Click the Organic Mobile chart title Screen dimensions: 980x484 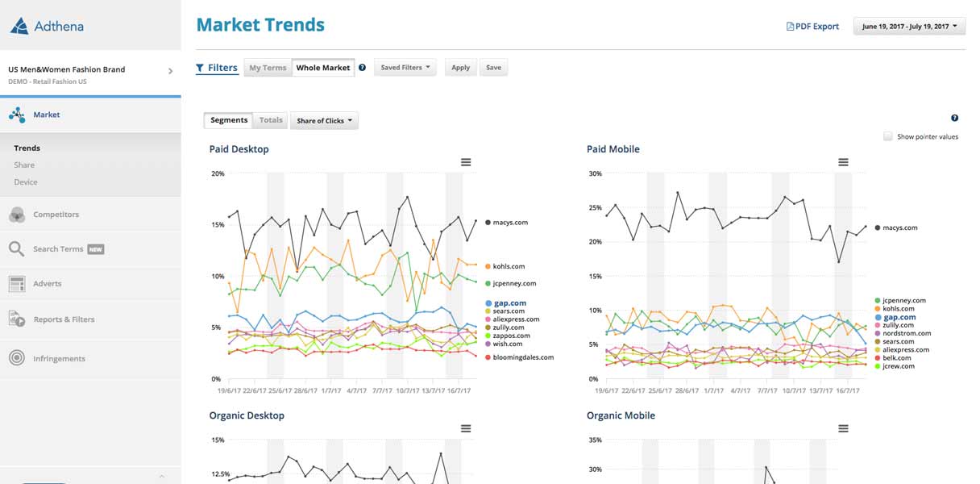click(x=621, y=415)
